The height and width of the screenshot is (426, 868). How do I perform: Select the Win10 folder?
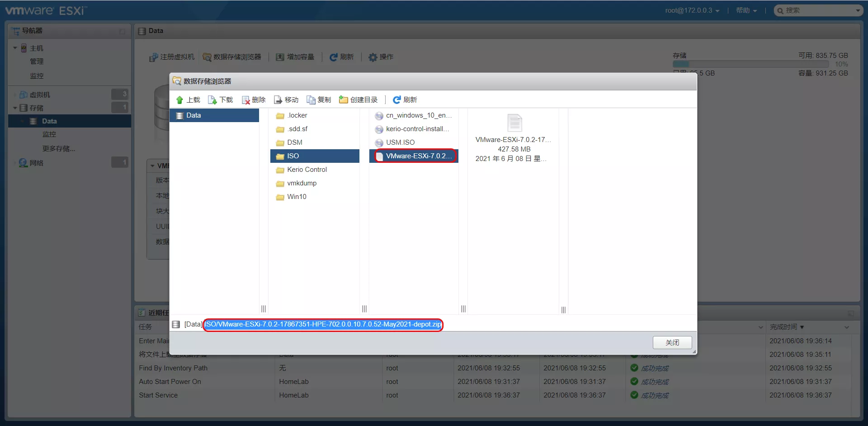pos(297,197)
